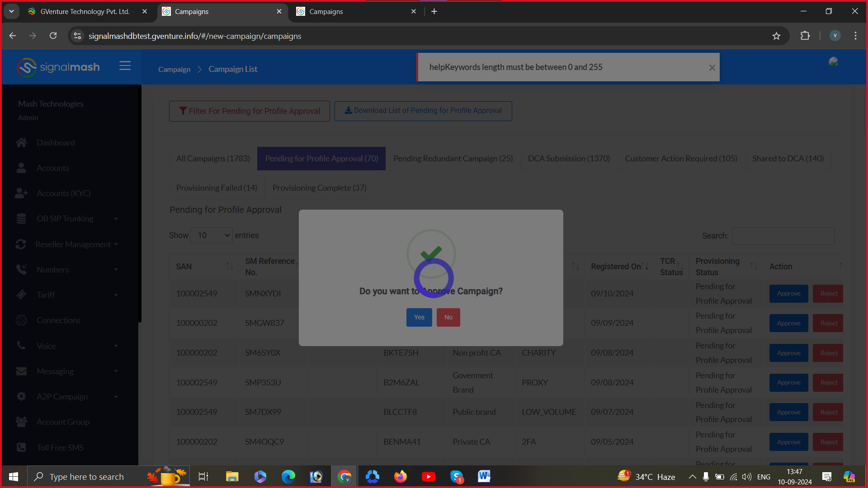Open the Provisioning Failed (14) tab
This screenshot has height=488, width=868.
point(217,188)
